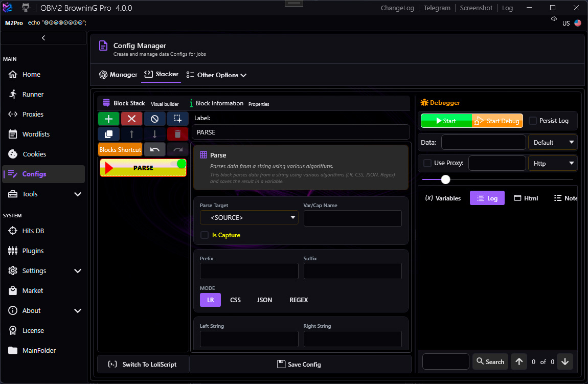Click Start Debug button
The height and width of the screenshot is (384, 588).
tap(497, 121)
